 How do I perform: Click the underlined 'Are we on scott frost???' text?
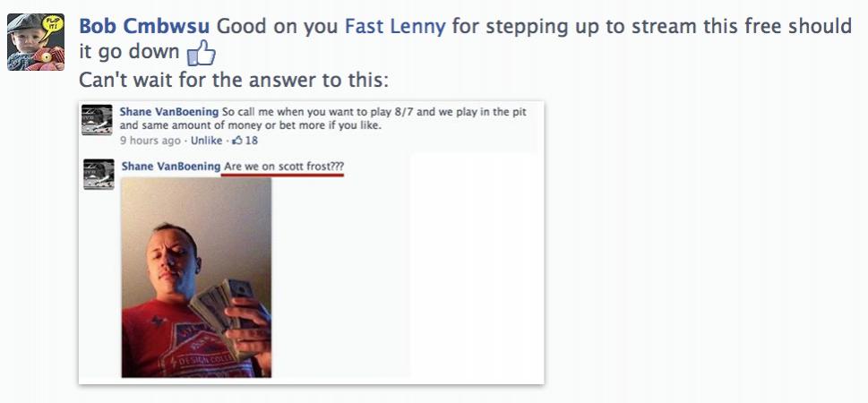284,167
